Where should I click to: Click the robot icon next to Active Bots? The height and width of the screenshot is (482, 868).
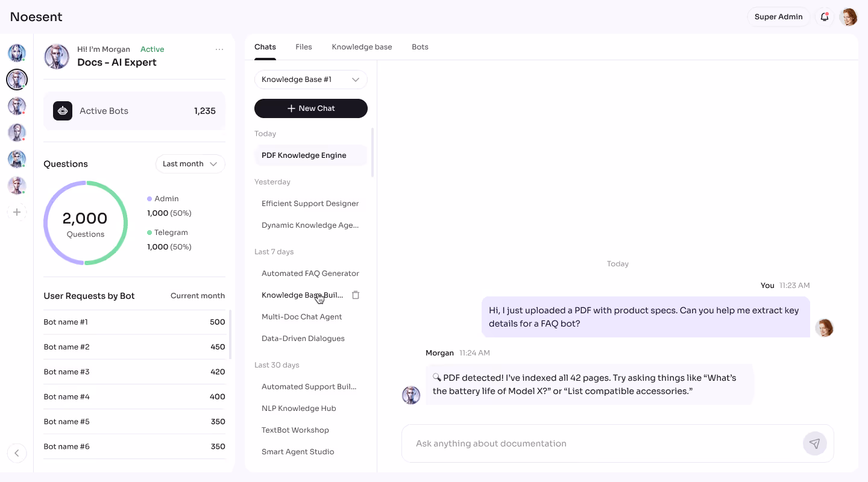pyautogui.click(x=62, y=111)
